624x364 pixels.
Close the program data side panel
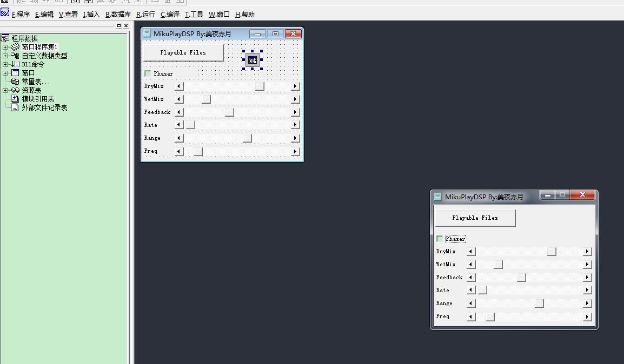(126, 25)
